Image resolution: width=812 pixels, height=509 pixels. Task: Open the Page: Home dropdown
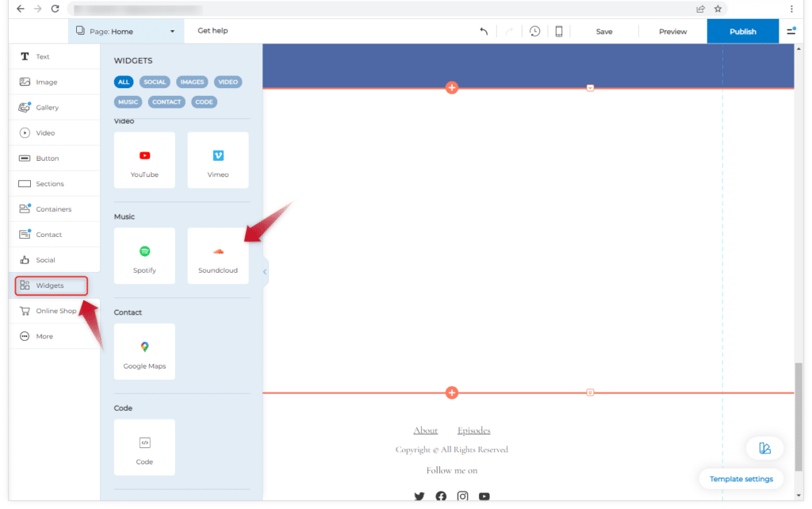point(125,32)
